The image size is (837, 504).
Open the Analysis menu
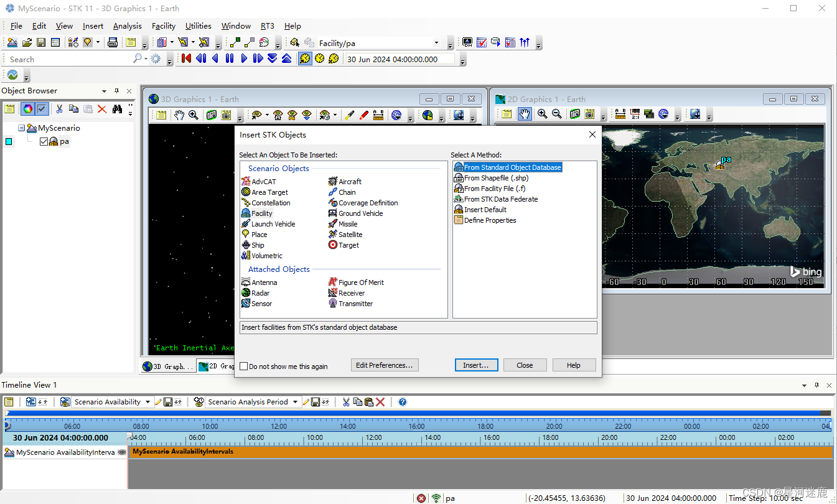click(x=128, y=26)
